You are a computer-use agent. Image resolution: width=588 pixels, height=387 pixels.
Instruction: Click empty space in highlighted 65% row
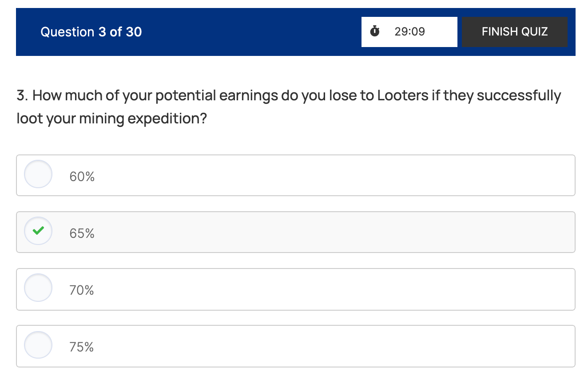(333, 232)
